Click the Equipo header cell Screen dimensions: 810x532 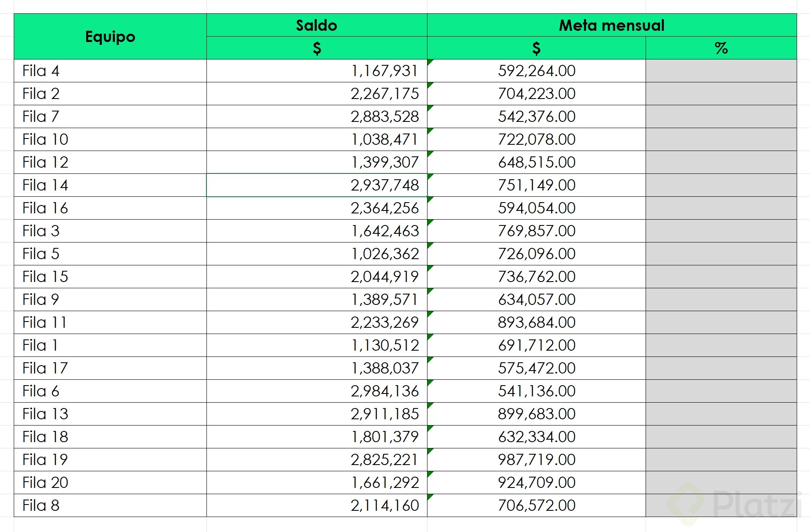(110, 37)
